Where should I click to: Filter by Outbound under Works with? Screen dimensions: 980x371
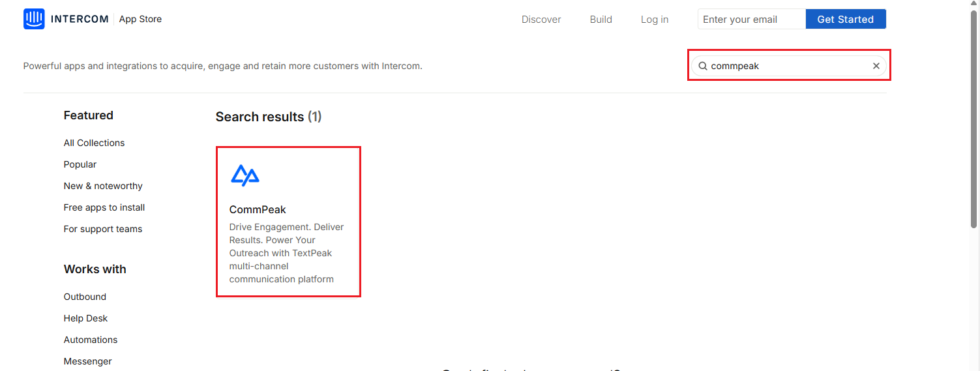(85, 297)
